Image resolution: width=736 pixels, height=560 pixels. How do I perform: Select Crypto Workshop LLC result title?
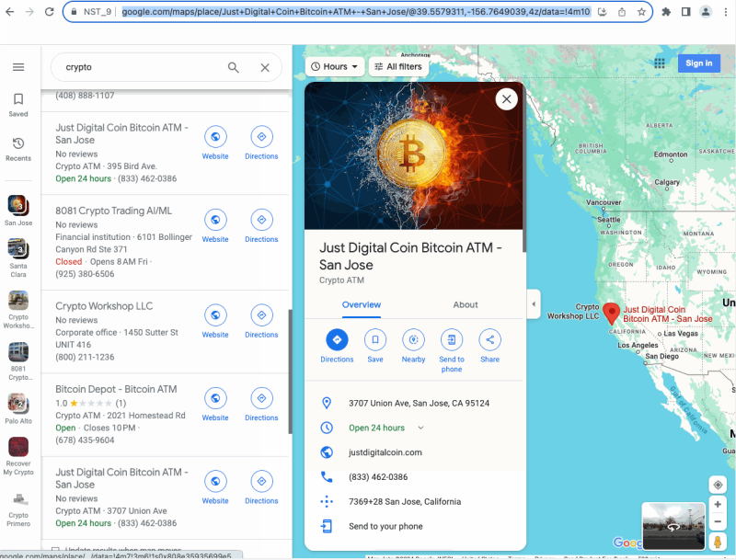[104, 306]
